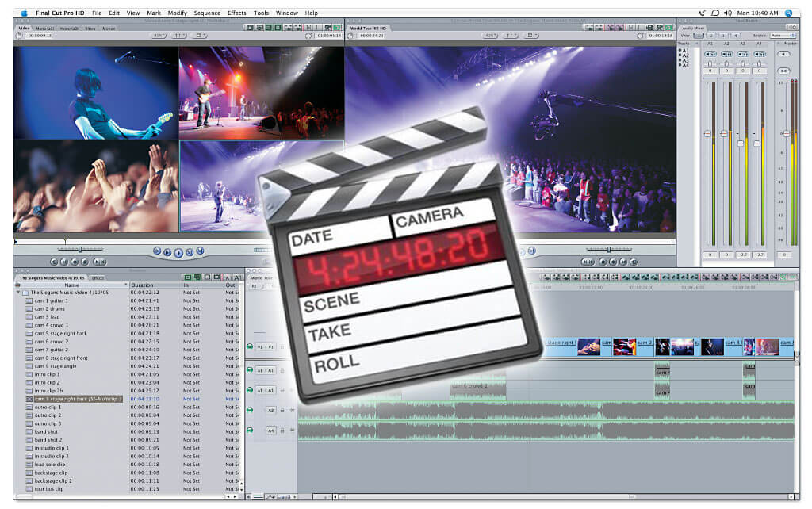812x509 pixels.
Task: Click Play In to Out in the Viewer transport
Action: pyautogui.click(x=167, y=252)
